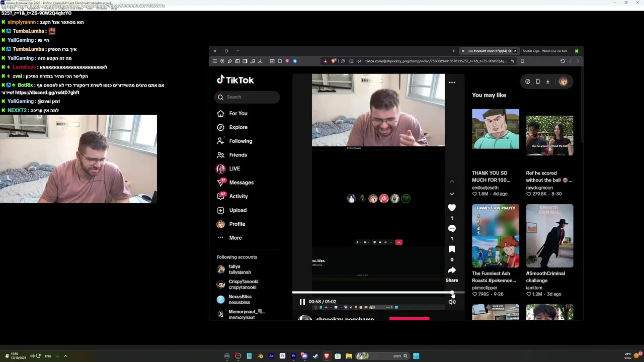Open the video three-dots options menu
This screenshot has width=644, height=362.
(452, 82)
